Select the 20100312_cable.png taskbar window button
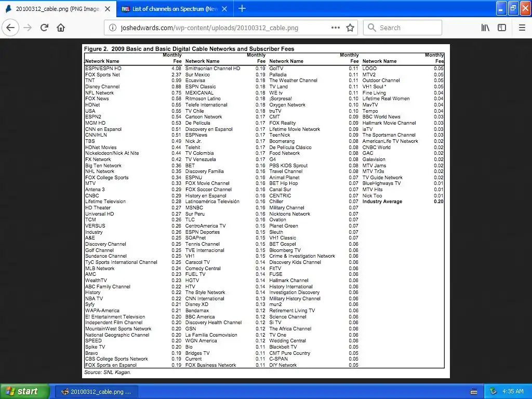532x399 pixels. pos(96,392)
